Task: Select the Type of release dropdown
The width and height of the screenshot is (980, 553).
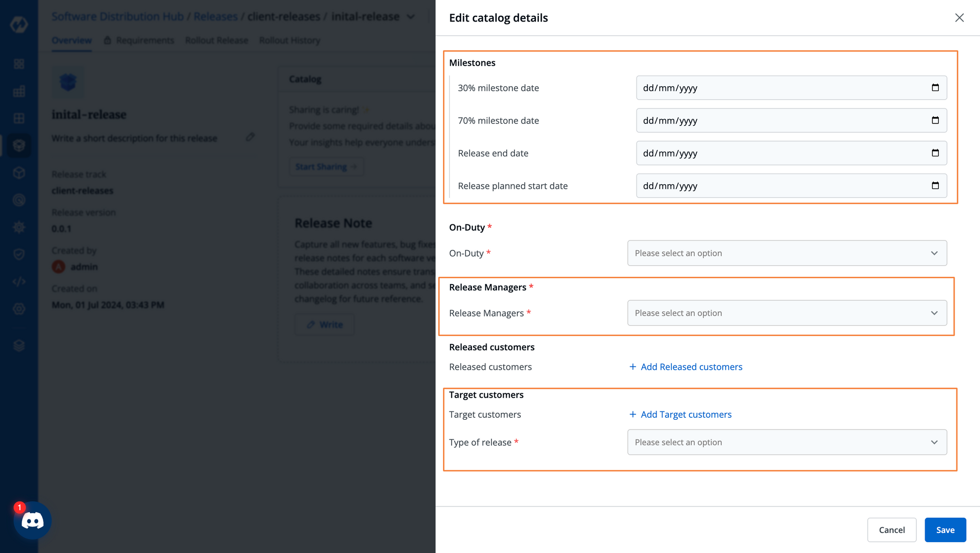Action: [787, 442]
